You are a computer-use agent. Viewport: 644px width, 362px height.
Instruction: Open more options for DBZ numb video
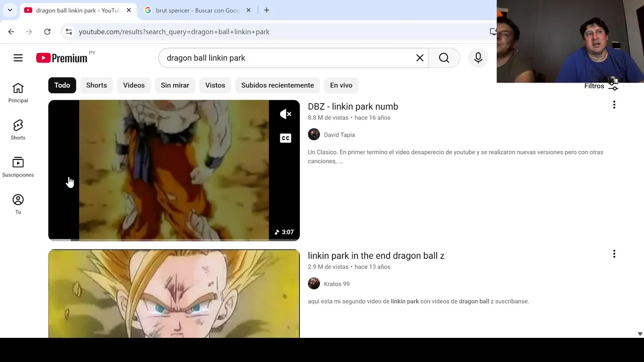(614, 105)
